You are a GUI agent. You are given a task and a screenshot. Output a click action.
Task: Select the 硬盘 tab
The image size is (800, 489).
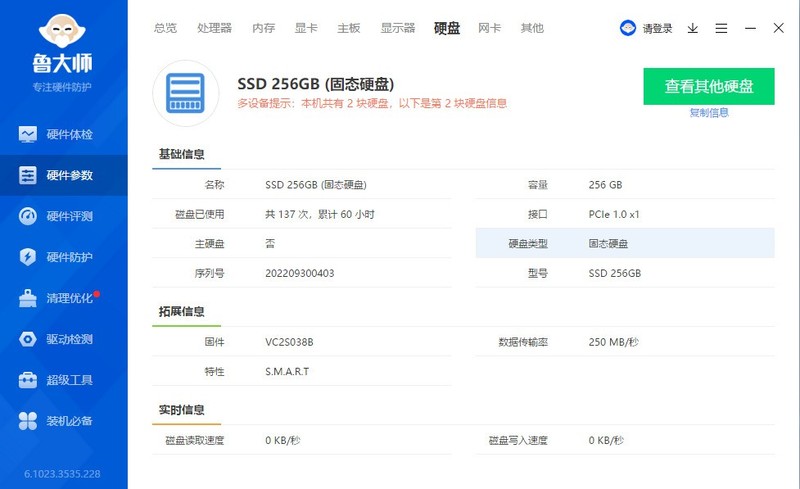coord(447,28)
